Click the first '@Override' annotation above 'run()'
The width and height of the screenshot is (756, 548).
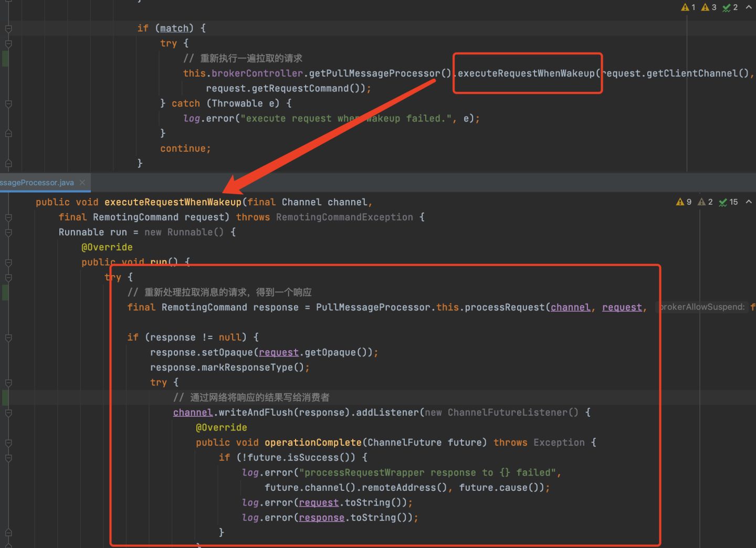[x=107, y=247]
